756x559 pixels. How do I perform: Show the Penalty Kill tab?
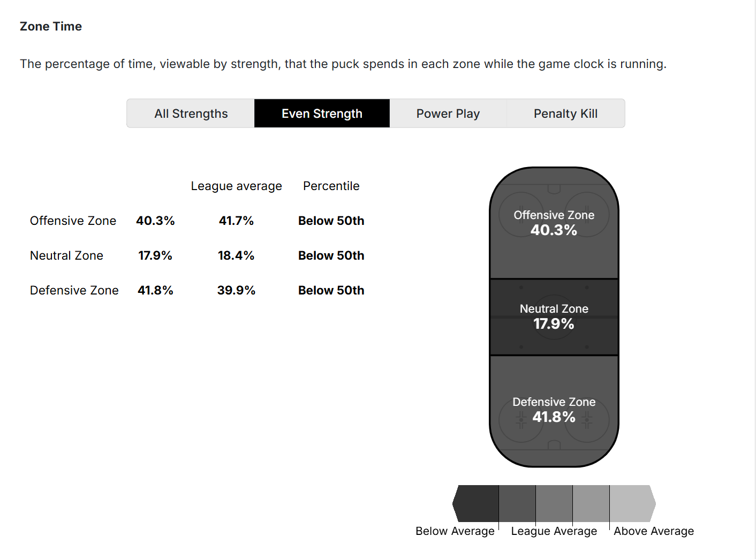coord(565,114)
